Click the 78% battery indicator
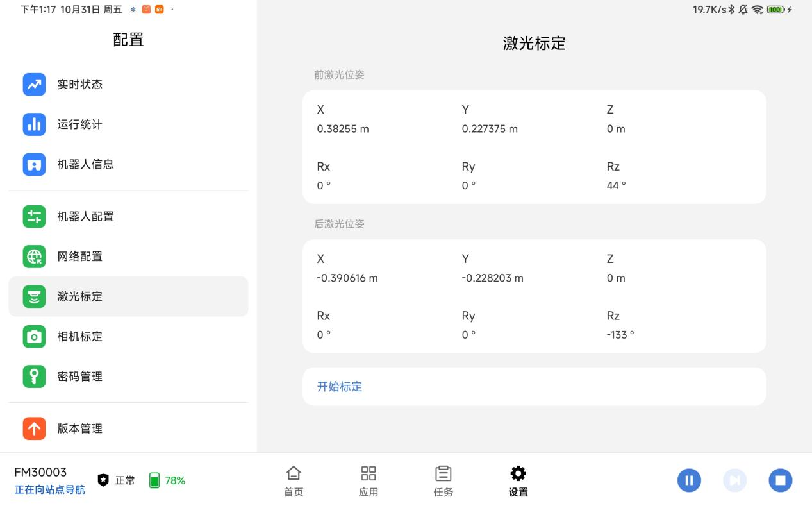 pyautogui.click(x=167, y=480)
